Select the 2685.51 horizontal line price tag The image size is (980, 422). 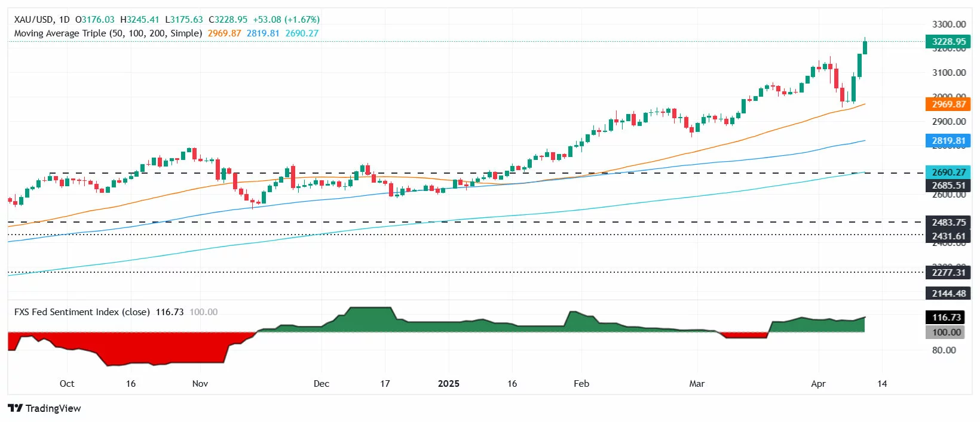(948, 186)
